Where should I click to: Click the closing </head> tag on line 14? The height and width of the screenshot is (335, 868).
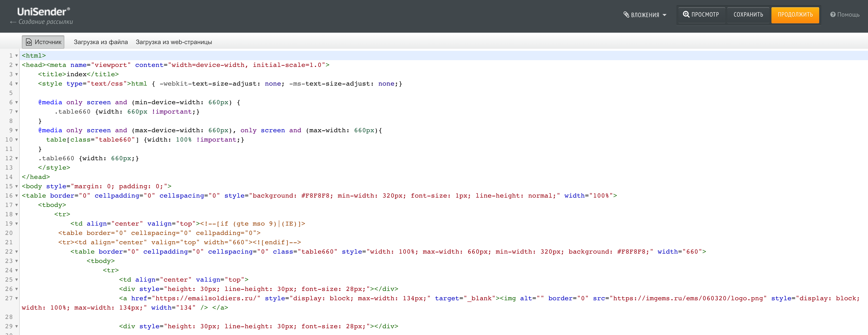[x=36, y=177]
